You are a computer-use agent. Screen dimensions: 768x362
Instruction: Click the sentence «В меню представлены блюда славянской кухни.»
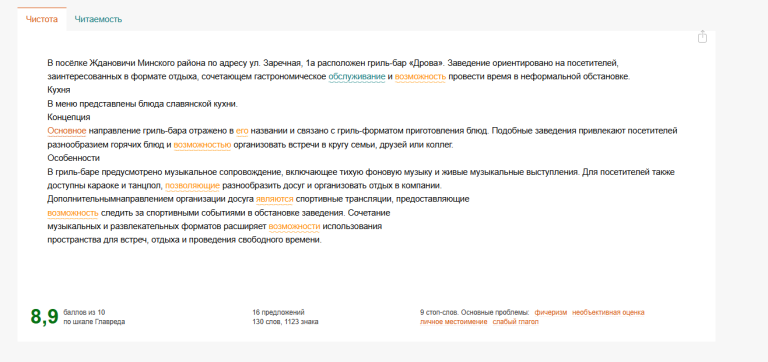143,104
